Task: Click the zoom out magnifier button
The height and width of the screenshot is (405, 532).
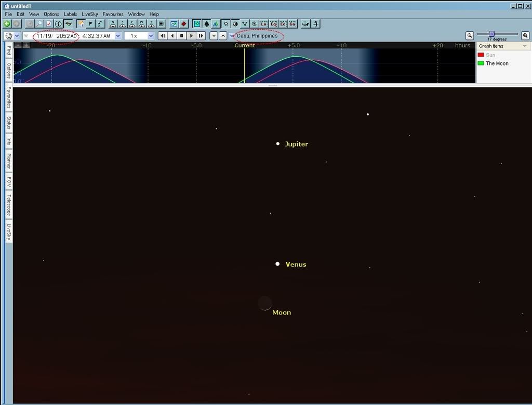Action: tap(470, 35)
